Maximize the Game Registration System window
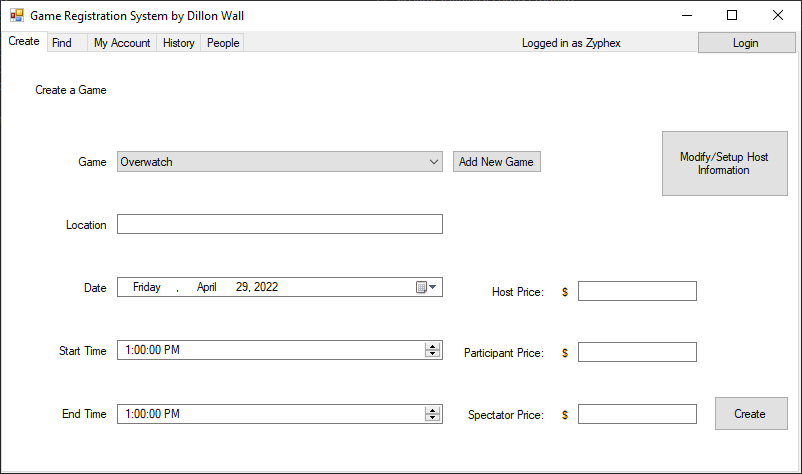The image size is (802, 474). 732,15
